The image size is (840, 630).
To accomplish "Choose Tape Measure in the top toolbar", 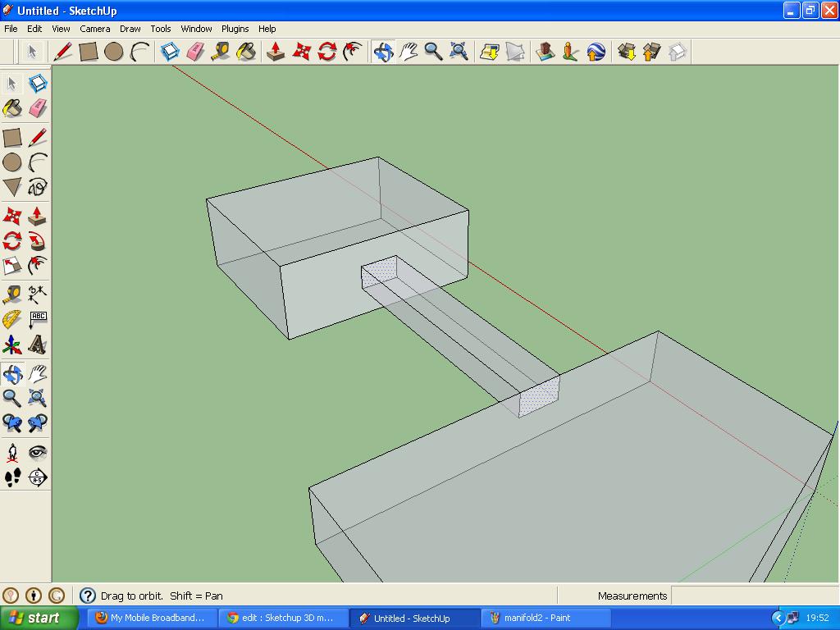I will click(x=221, y=52).
